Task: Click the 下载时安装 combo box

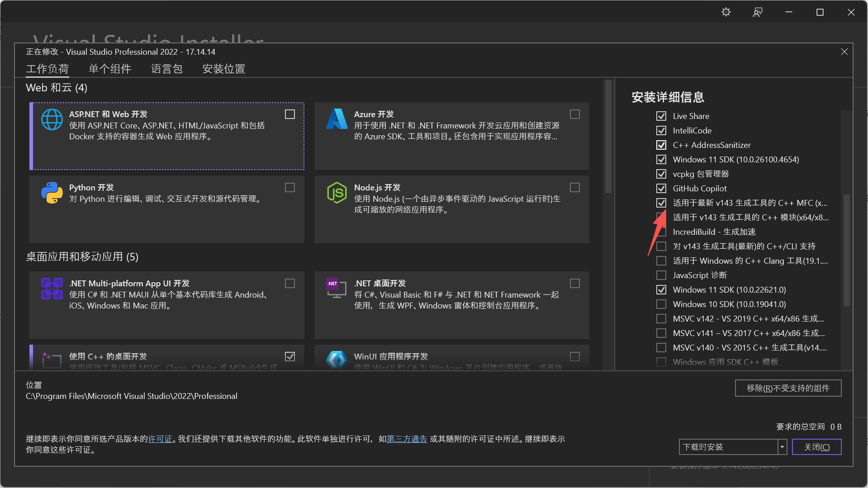Action: (733, 447)
